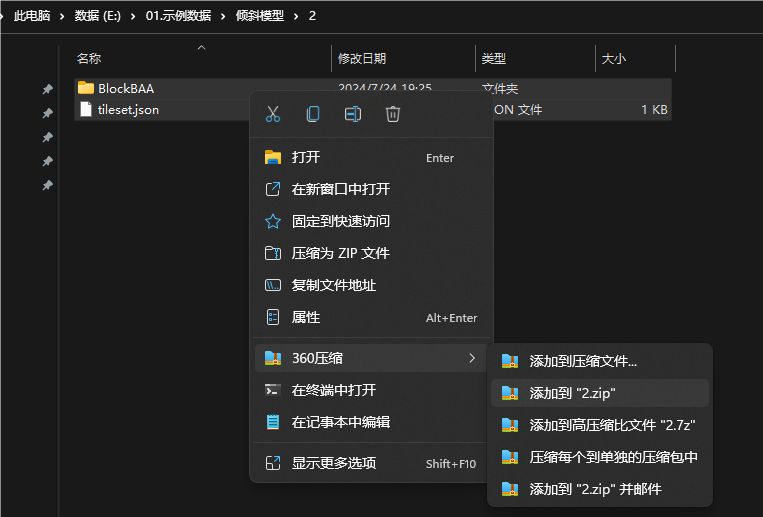The image size is (763, 517).
Task: Open Properties from the context menu
Action: coord(306,317)
